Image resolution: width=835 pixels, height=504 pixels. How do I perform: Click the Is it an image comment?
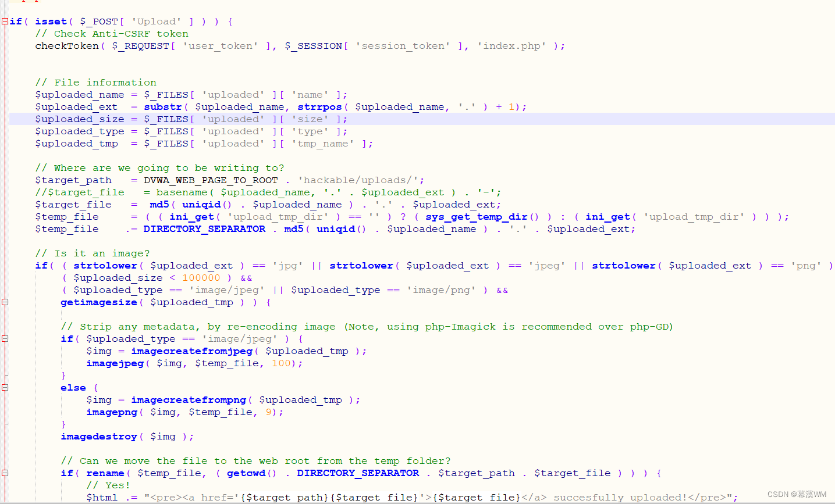[x=93, y=253]
